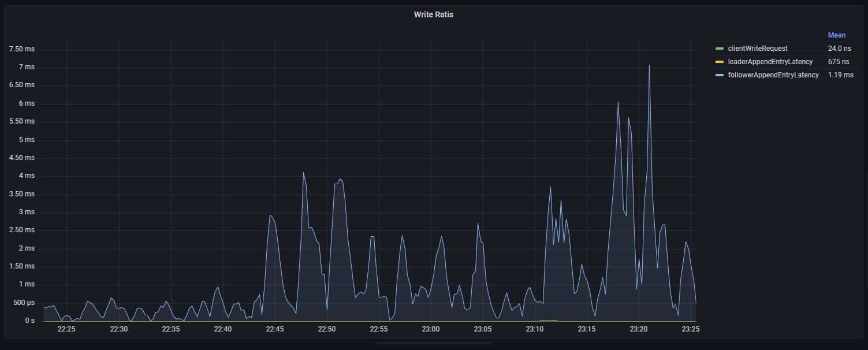The image size is (868, 350).
Task: Click the 5 ms y-axis label
Action: (27, 140)
